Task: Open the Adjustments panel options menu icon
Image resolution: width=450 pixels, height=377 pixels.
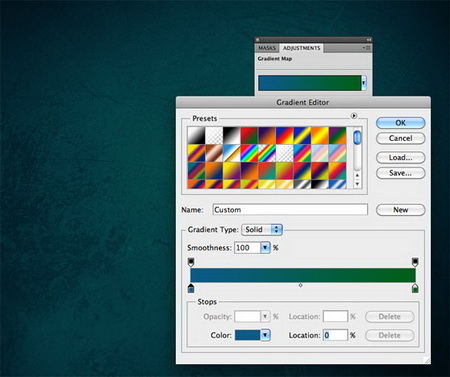Action: tap(367, 48)
